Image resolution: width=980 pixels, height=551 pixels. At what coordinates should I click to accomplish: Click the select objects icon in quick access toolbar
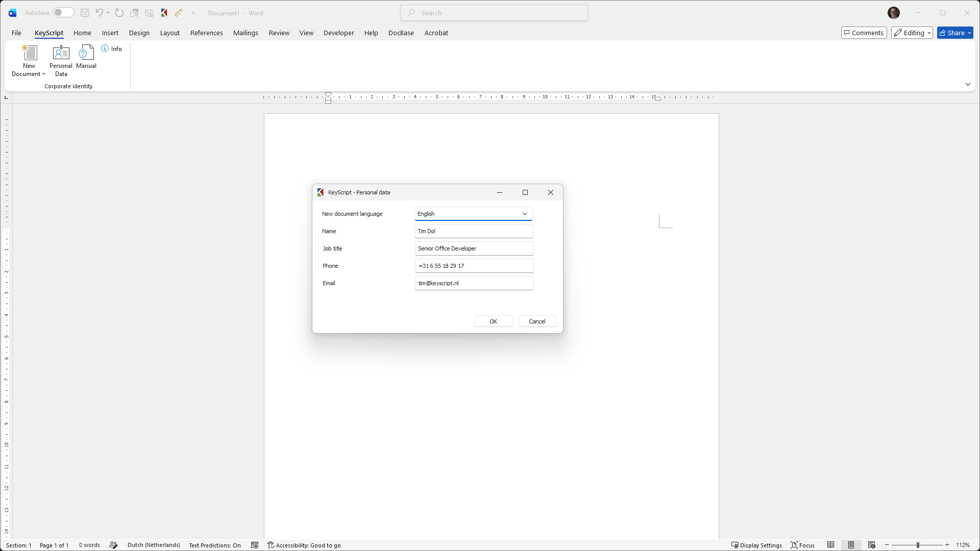[x=134, y=13]
